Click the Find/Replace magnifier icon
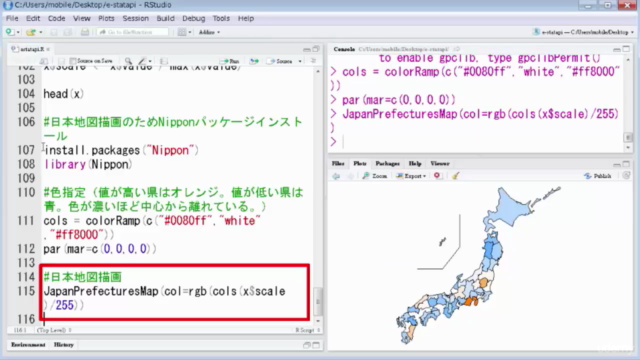This screenshot has width=640, height=360. (128, 61)
